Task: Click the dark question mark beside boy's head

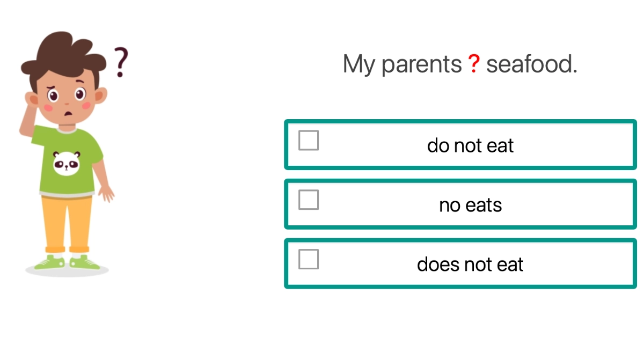Action: point(121,62)
